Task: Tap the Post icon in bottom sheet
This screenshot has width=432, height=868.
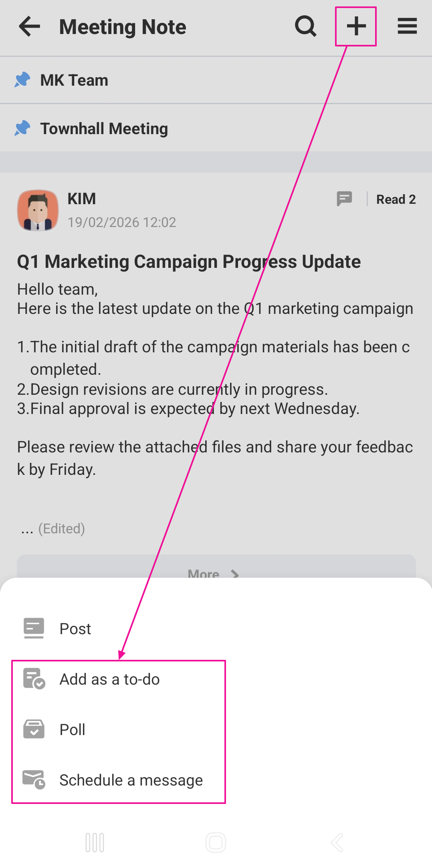Action: [x=34, y=628]
